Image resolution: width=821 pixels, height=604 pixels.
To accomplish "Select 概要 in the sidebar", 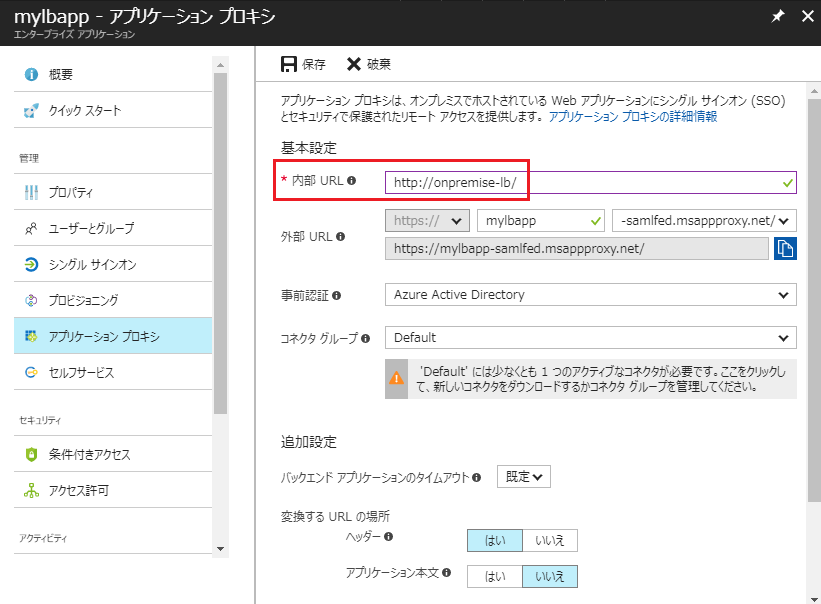I will 60,73.
